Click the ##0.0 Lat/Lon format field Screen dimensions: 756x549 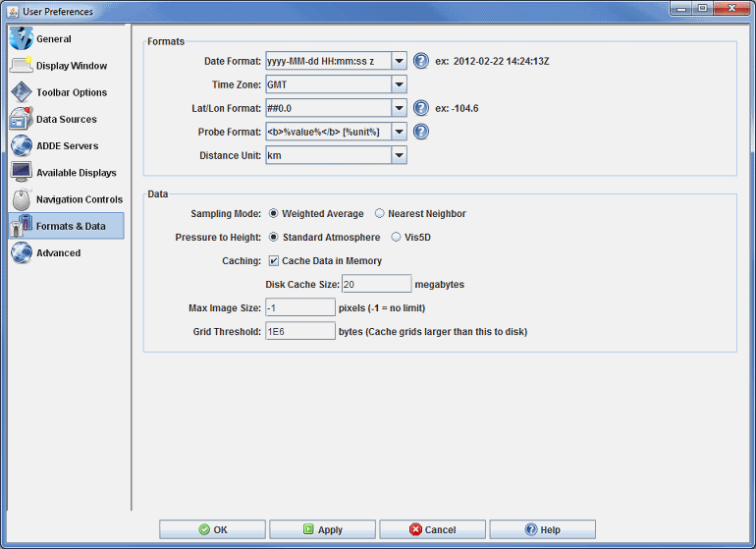[328, 108]
